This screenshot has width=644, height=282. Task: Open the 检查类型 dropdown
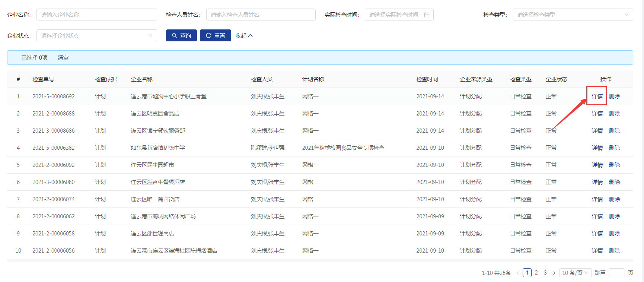(x=573, y=15)
